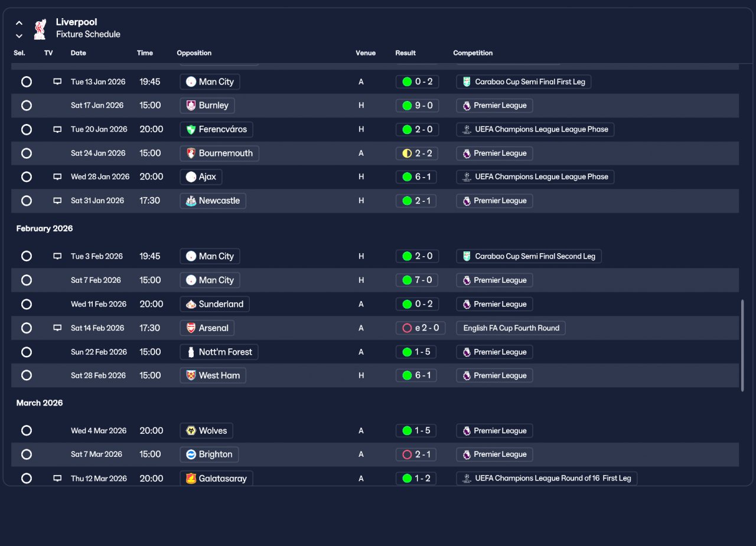Image resolution: width=756 pixels, height=546 pixels.
Task: Click TV icon on Ferencváros row
Action: (57, 129)
